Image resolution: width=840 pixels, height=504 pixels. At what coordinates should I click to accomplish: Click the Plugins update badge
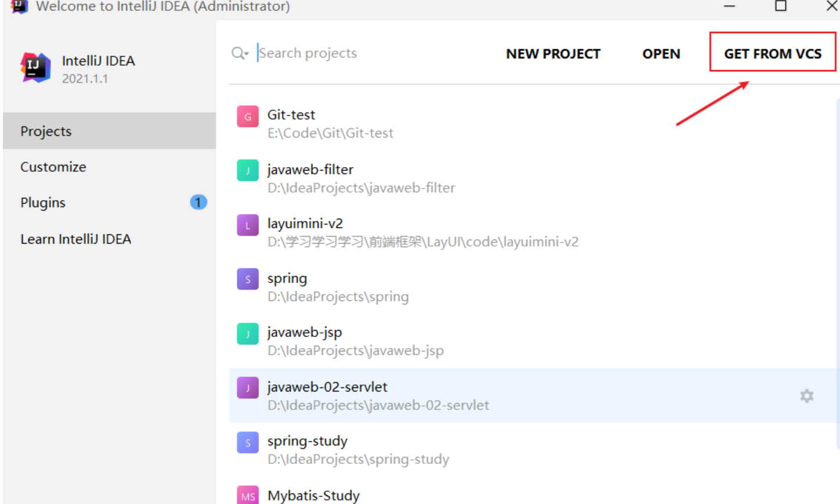pos(198,202)
